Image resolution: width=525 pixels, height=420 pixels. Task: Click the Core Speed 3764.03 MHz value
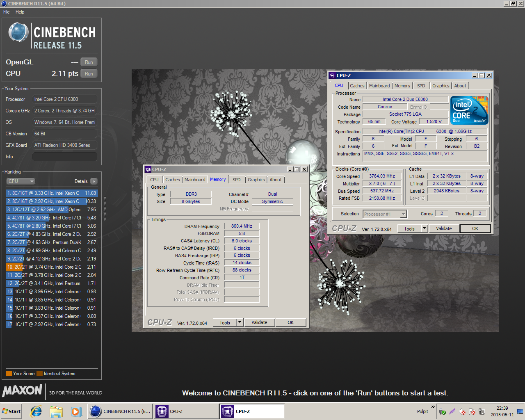pos(382,176)
